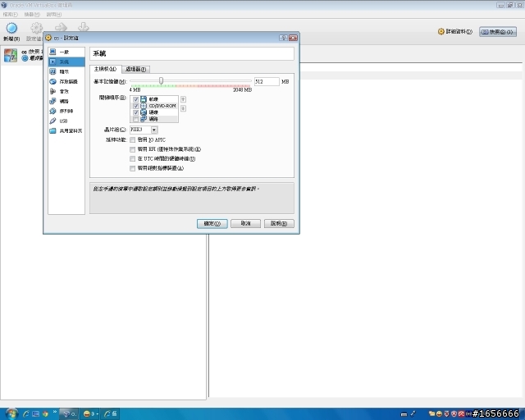525x420 pixels.
Task: Enable hardware clock in UTC time checkbox
Action: pos(133,159)
